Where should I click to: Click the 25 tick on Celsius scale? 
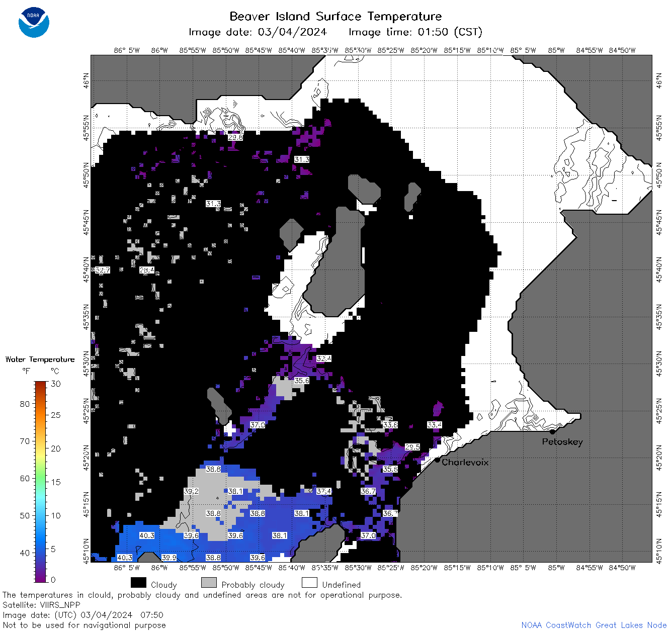coord(56,415)
